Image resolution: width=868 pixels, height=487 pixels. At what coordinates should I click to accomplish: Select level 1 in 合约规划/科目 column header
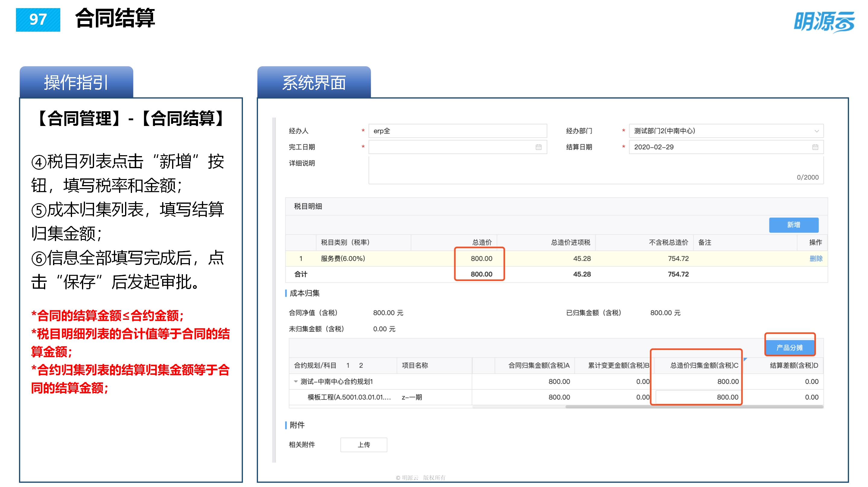tap(348, 365)
